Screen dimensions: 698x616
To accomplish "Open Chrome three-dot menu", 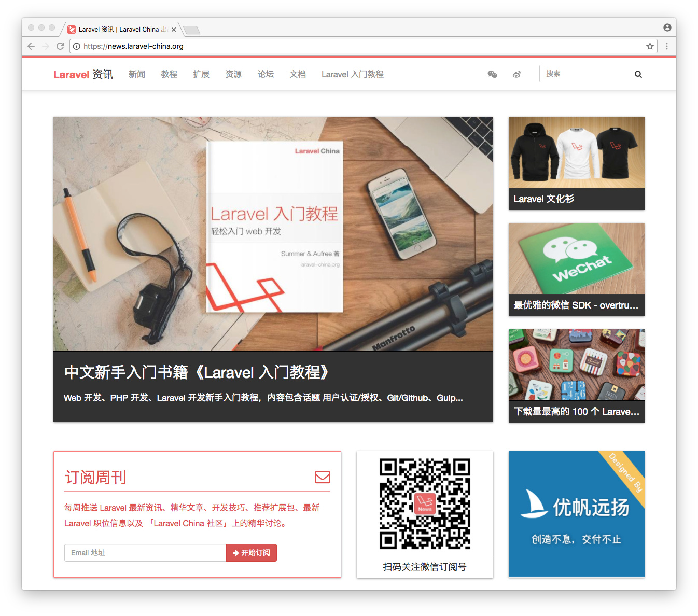I will (x=667, y=46).
